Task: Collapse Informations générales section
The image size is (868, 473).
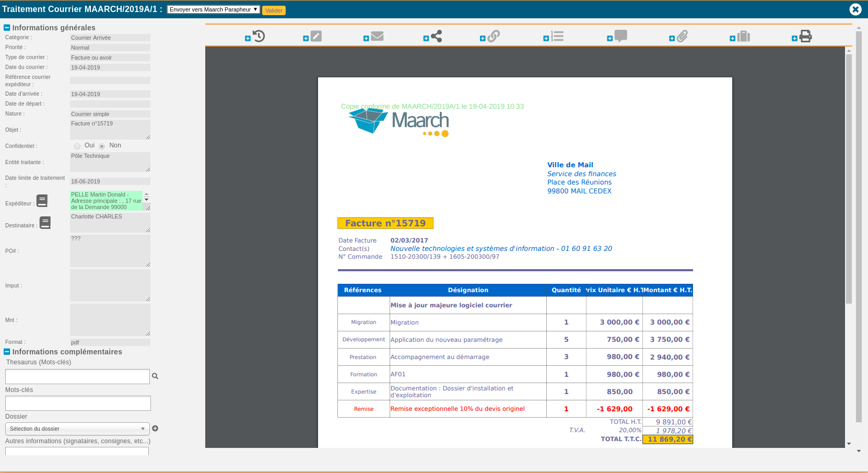Action: click(x=7, y=28)
